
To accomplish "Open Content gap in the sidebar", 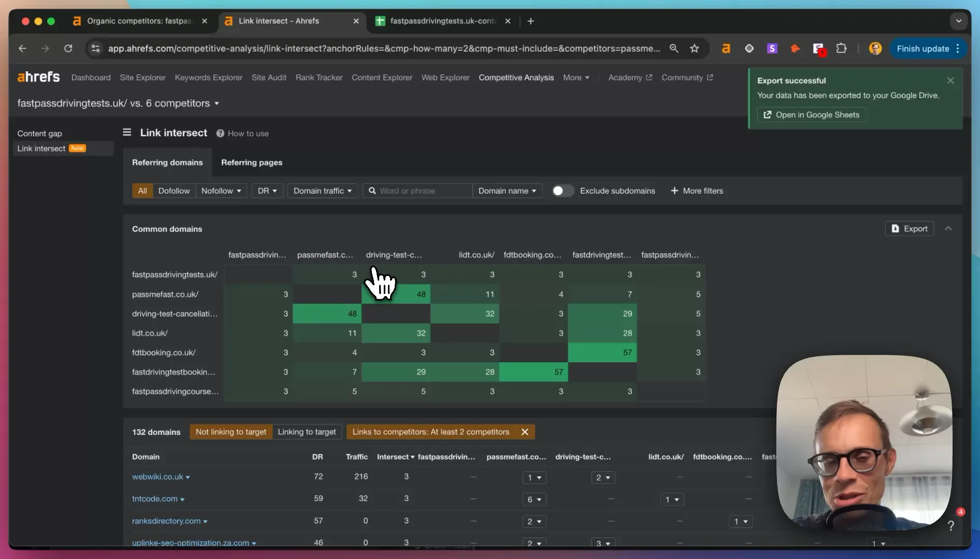I will (x=40, y=134).
